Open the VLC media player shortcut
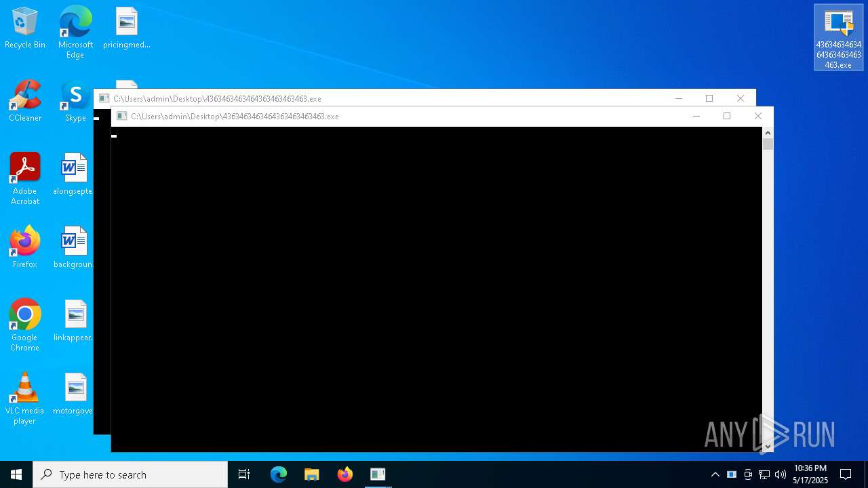868x488 pixels. (x=25, y=399)
